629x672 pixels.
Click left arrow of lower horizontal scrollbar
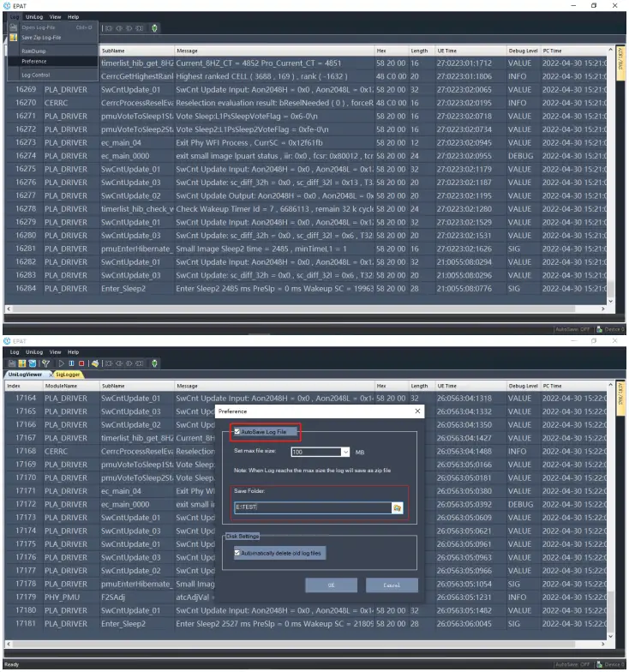(x=9, y=645)
